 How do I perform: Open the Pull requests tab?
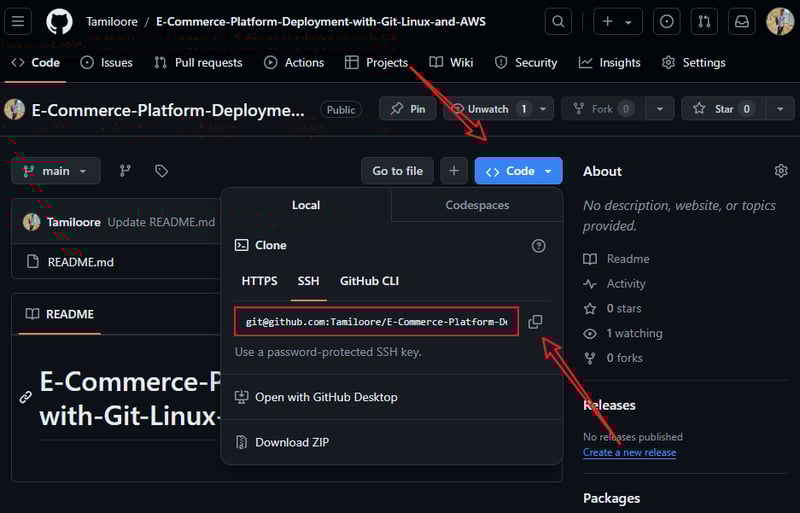198,62
